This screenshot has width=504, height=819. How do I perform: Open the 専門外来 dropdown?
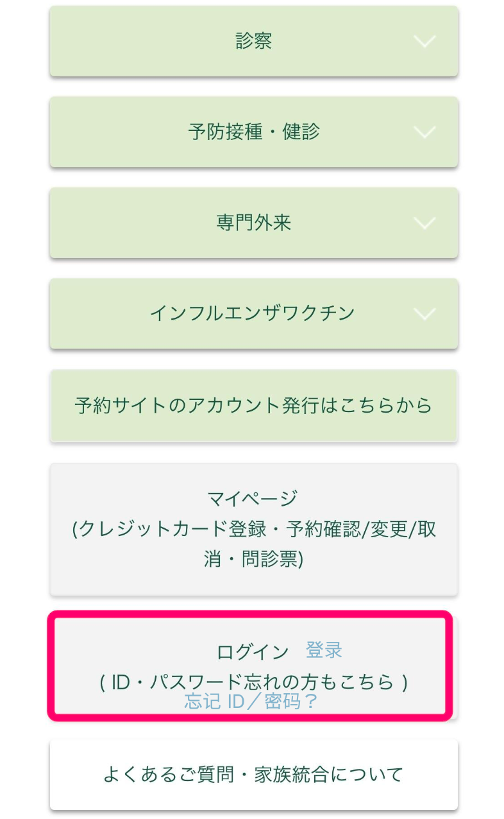[x=254, y=223]
